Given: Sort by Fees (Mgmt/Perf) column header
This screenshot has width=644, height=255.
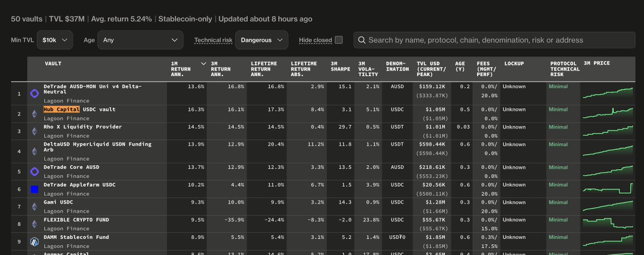Looking at the screenshot, I should (486, 69).
